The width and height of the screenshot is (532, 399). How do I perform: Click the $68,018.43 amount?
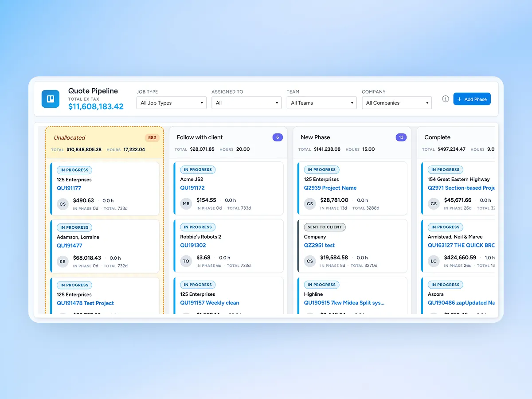(x=87, y=258)
